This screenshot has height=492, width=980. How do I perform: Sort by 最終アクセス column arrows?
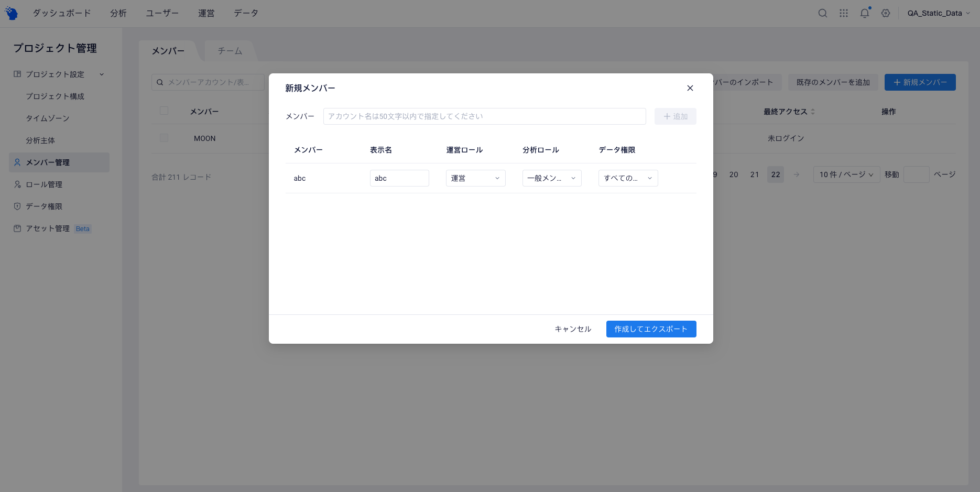[813, 112]
